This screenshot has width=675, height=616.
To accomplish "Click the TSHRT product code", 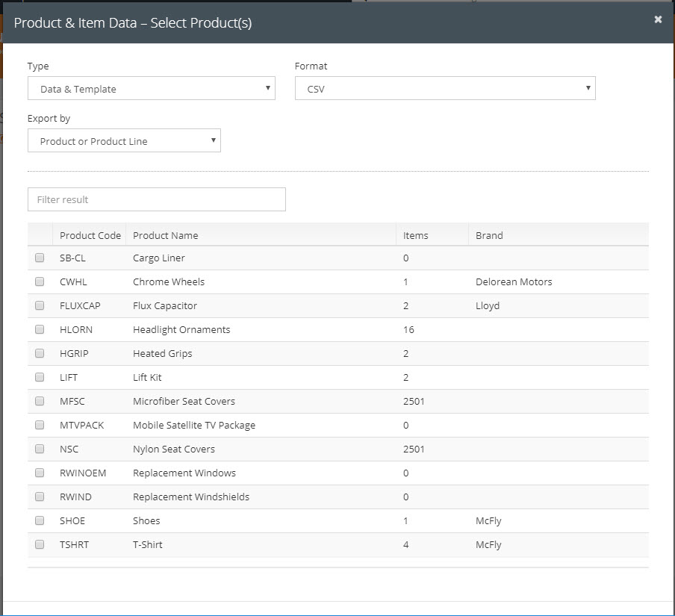I will pyautogui.click(x=74, y=544).
